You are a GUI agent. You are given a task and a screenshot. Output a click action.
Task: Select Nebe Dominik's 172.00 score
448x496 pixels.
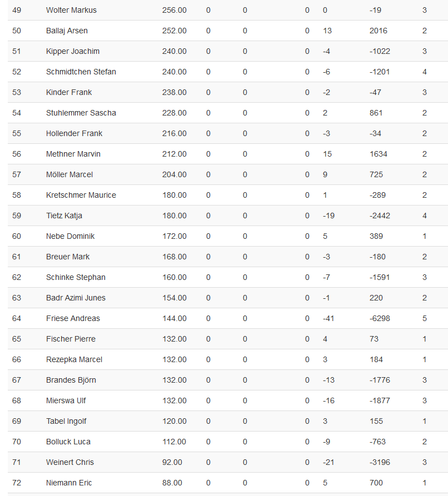174,236
